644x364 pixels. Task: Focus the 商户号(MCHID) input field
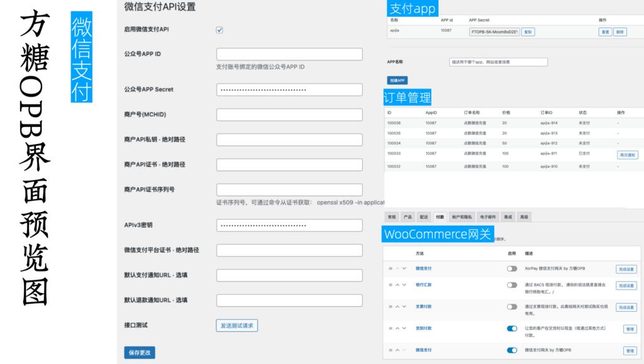(289, 114)
